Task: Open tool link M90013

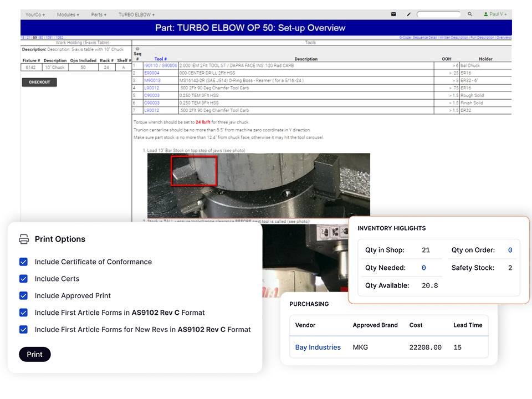Action: pyautogui.click(x=152, y=80)
